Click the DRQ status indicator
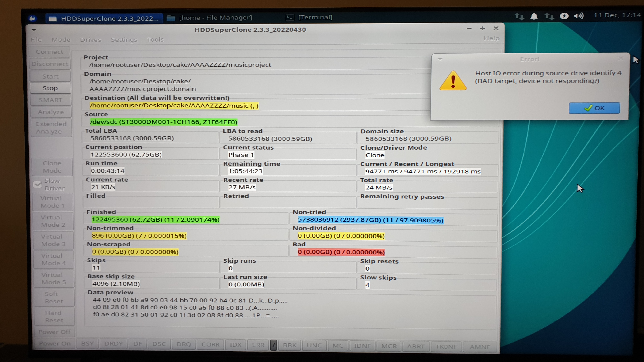 tap(184, 344)
